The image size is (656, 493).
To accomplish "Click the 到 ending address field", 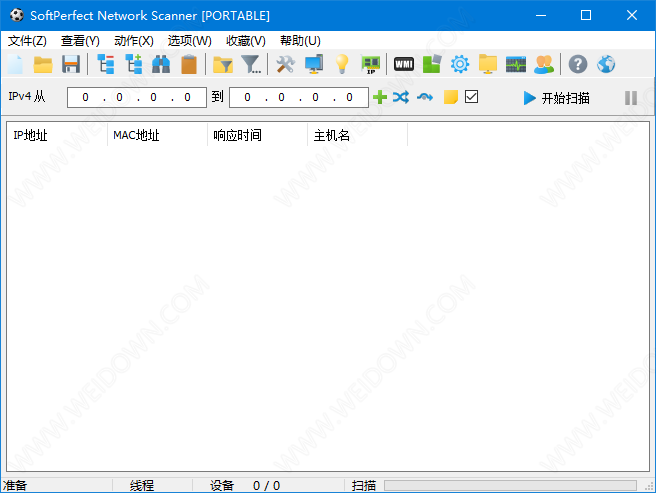I will pos(299,98).
